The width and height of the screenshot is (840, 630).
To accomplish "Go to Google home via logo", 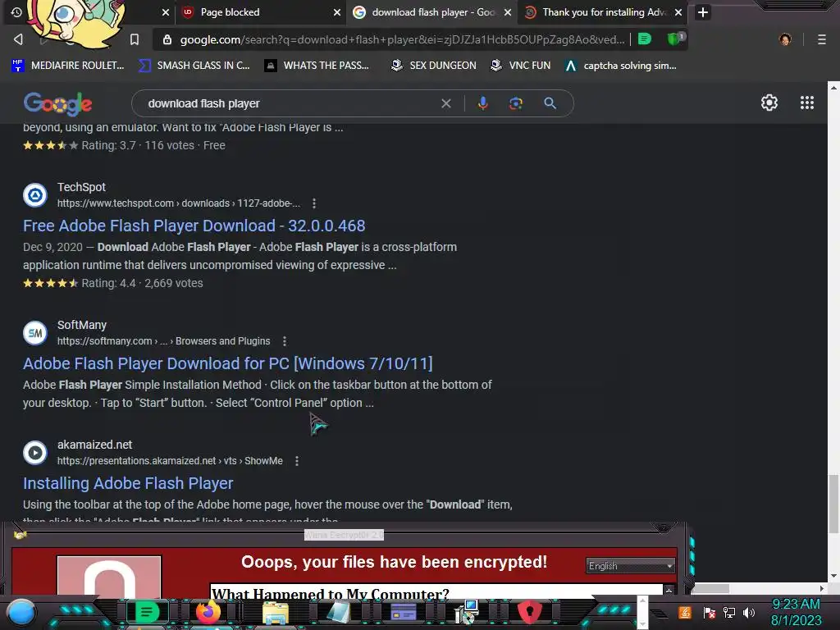I will [58, 103].
